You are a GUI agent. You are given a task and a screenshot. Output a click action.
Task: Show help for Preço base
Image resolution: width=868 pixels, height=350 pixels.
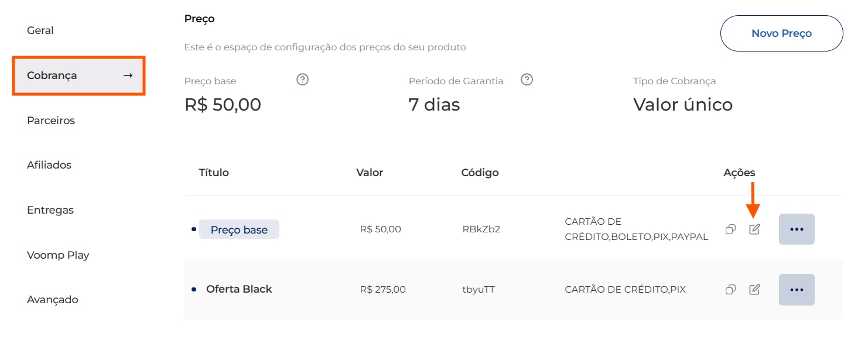point(302,80)
